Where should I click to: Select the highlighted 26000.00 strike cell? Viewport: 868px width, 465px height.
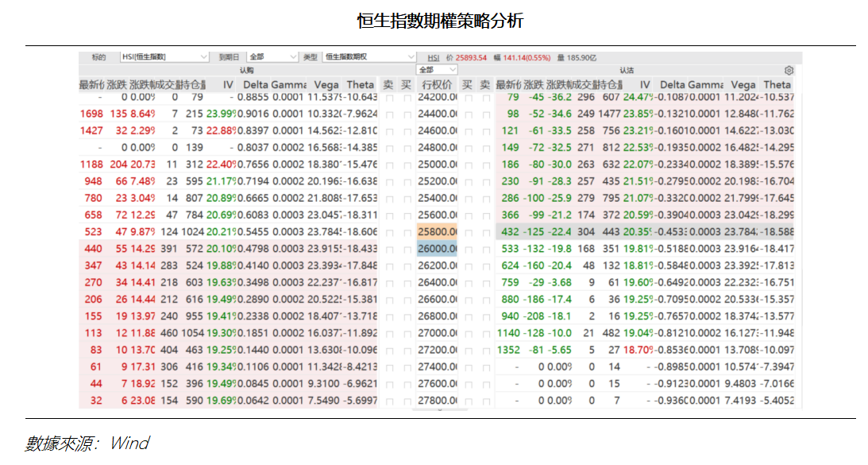click(x=437, y=249)
